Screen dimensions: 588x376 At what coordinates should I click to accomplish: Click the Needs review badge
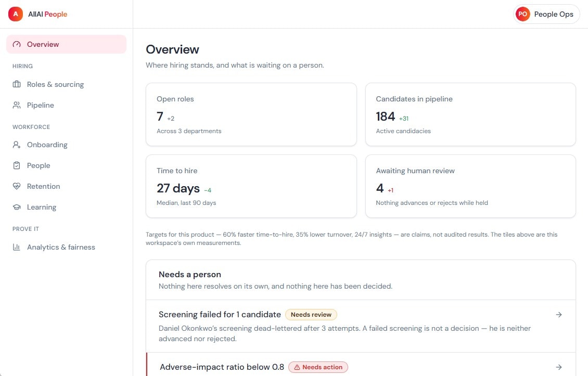click(x=311, y=315)
